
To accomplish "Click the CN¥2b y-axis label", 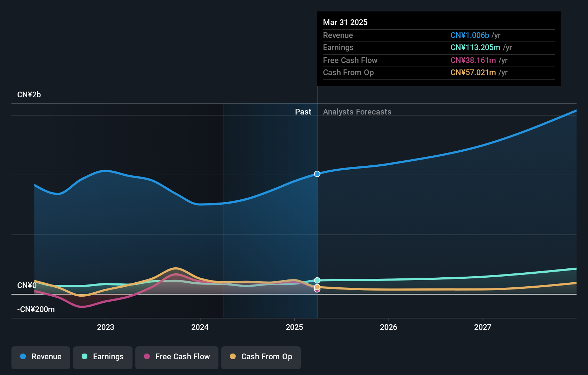I will click(29, 94).
